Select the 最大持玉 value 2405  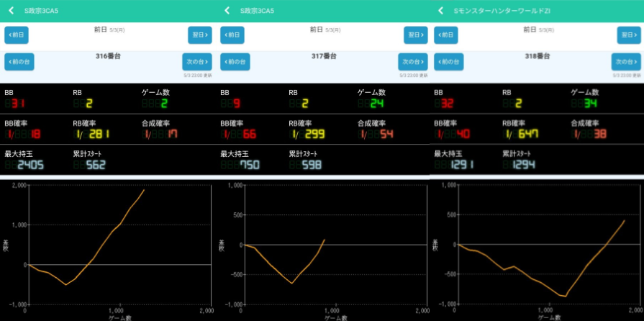31,166
